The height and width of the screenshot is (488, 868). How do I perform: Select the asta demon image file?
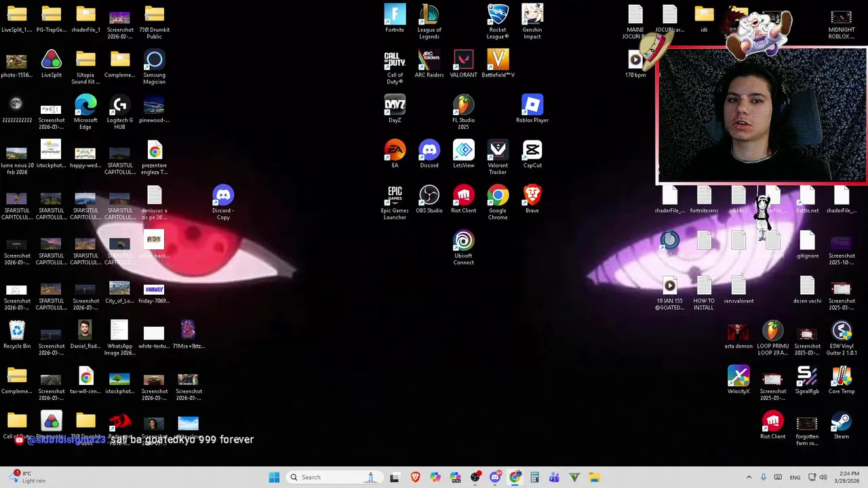point(738,335)
